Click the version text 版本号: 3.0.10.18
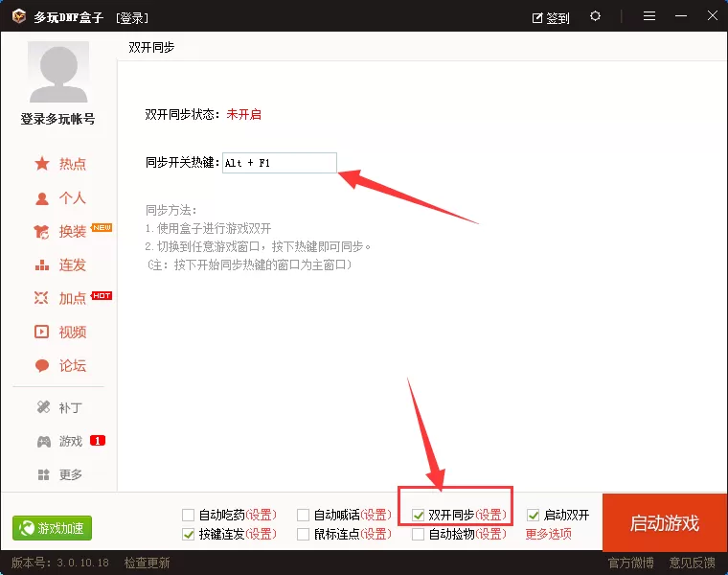728x575 pixels. coord(60,563)
